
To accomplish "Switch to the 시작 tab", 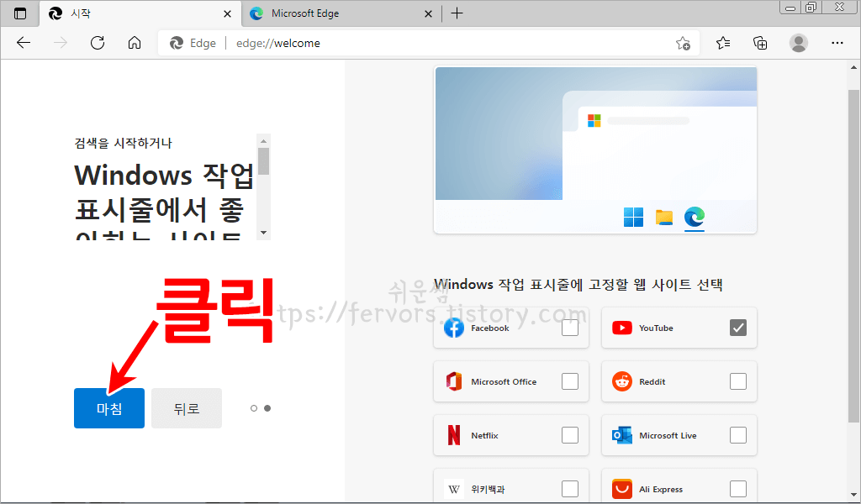I will click(140, 13).
